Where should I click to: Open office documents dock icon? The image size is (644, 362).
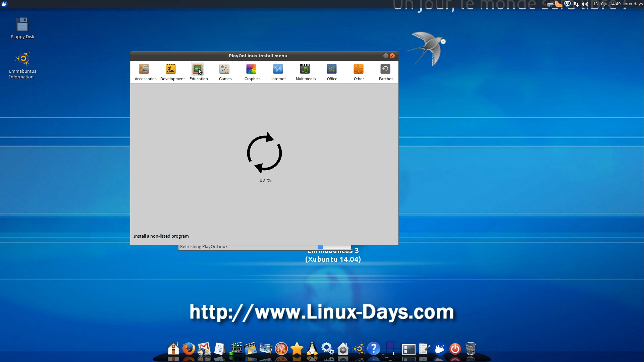pyautogui.click(x=219, y=349)
